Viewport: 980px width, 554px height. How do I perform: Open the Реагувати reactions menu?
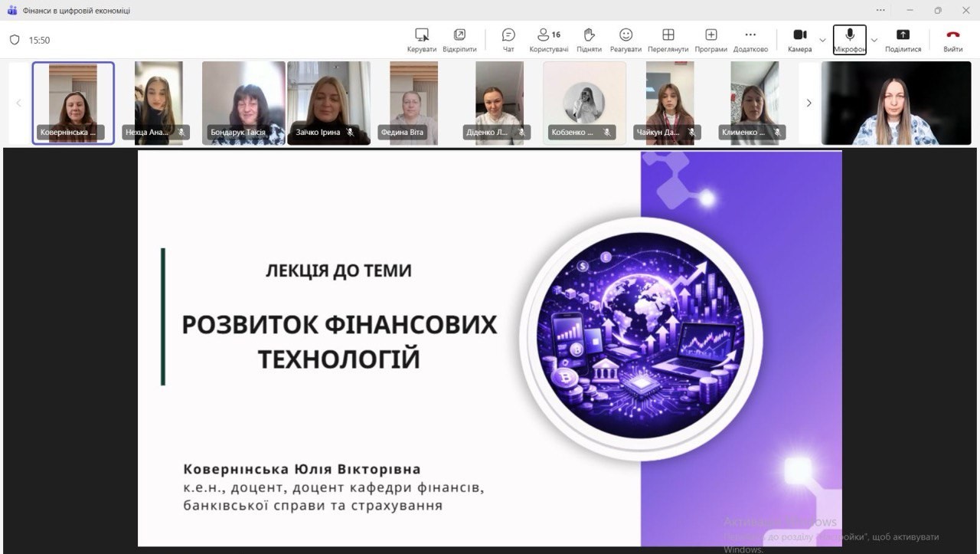tap(626, 40)
